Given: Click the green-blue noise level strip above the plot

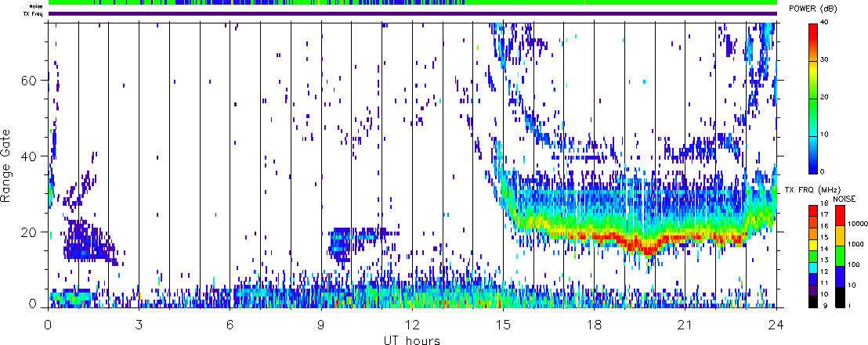Looking at the screenshot, I should point(413,3).
